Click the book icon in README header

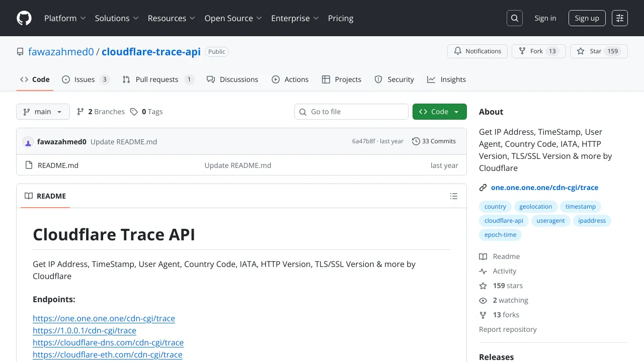click(29, 196)
